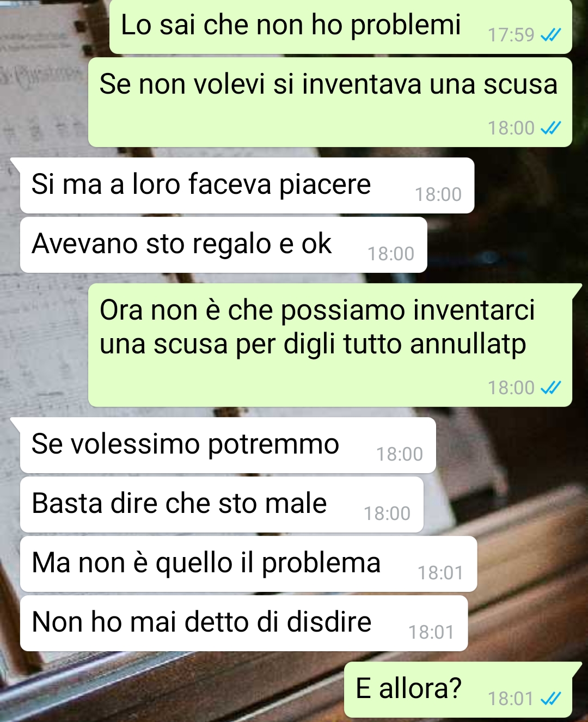Tap the sent message 'E allora?'

coord(458,690)
